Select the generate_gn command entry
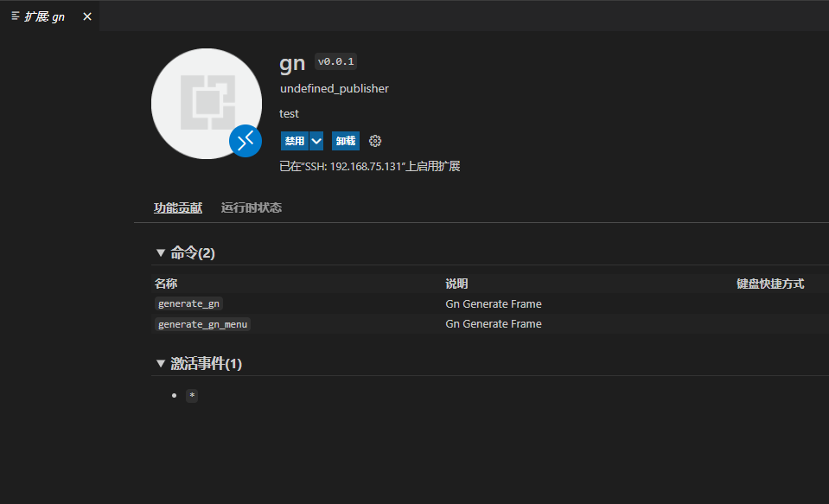The width and height of the screenshot is (829, 504). [x=189, y=303]
